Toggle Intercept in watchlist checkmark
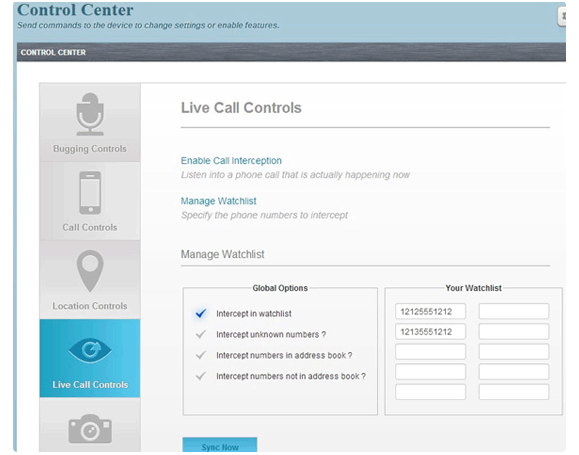 (201, 313)
